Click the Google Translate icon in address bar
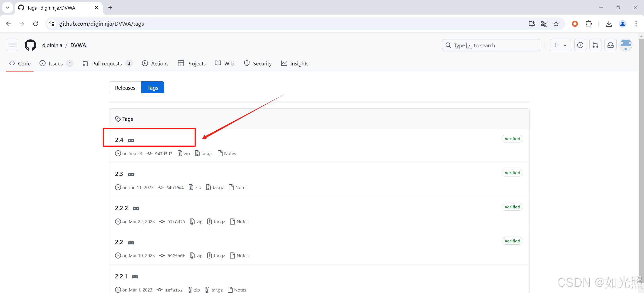644x293 pixels. pos(544,24)
